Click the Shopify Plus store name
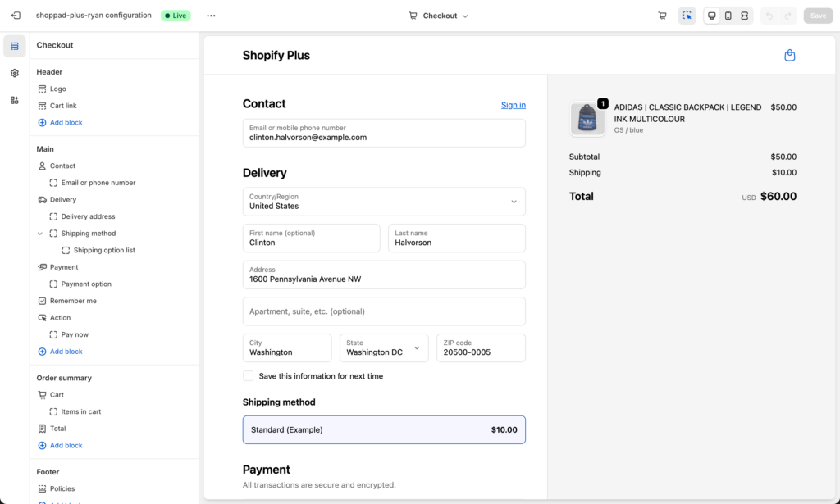 coord(276,55)
